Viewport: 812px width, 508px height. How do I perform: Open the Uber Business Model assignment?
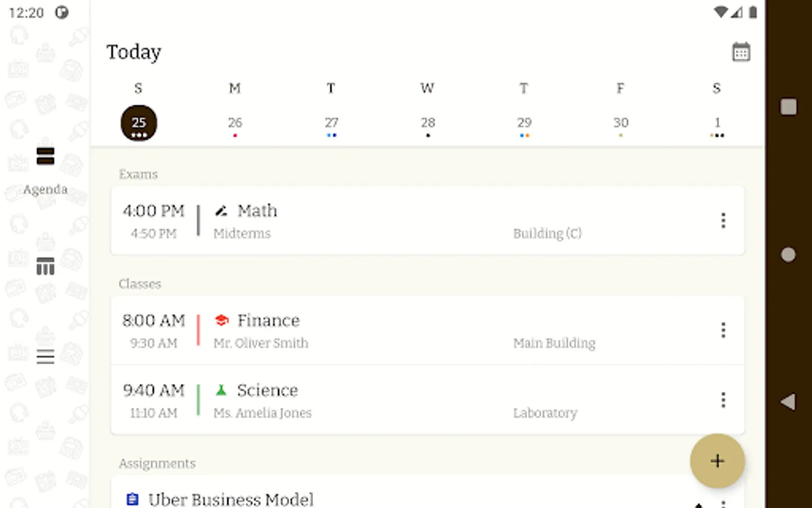pos(231,499)
